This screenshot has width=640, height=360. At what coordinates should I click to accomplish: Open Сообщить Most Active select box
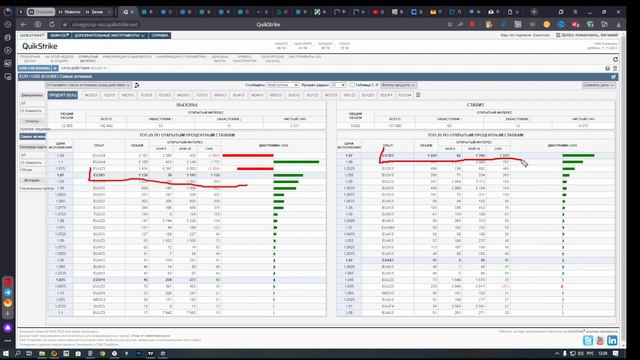[x=282, y=85]
